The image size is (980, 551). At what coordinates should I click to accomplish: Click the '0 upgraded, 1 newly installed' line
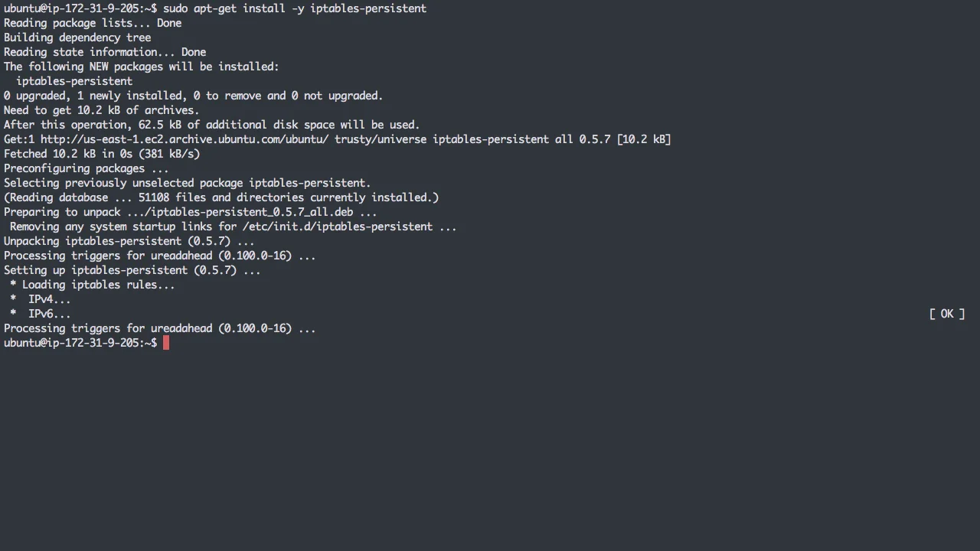pos(193,96)
